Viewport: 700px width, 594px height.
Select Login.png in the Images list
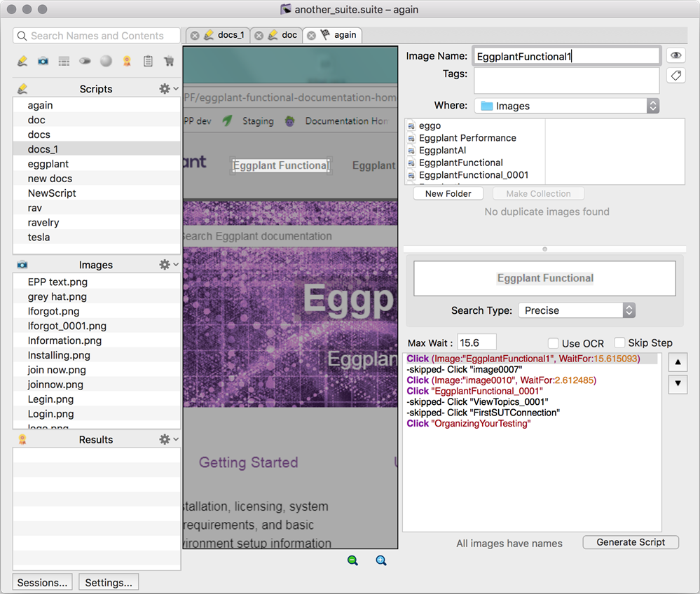[x=97, y=414]
